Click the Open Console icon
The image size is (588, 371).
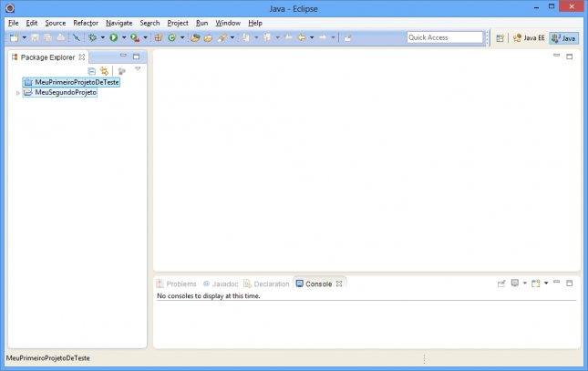point(536,283)
